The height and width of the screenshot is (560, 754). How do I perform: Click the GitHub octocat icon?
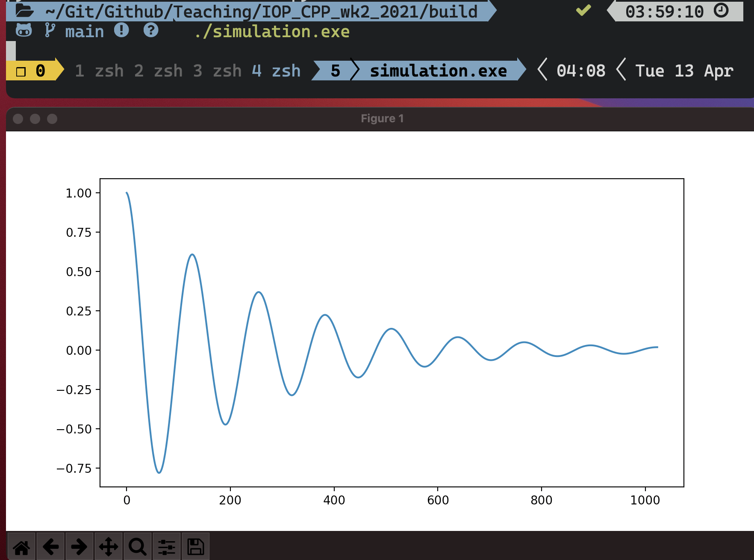tap(24, 31)
